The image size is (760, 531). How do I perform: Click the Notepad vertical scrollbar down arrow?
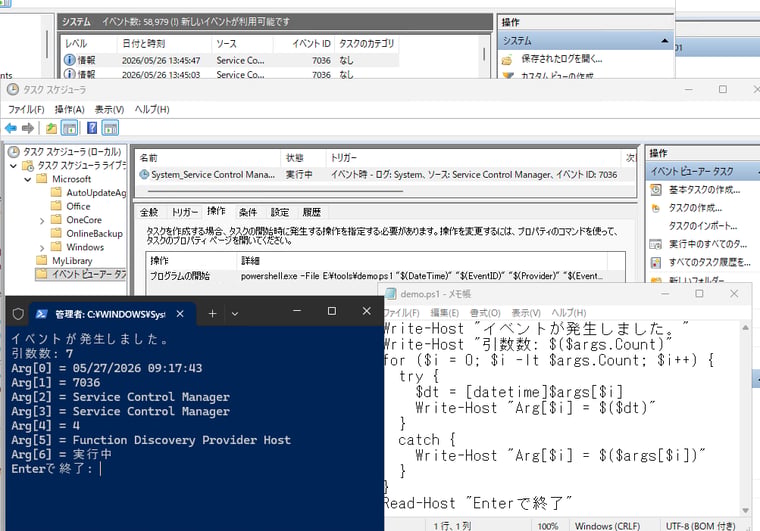click(x=745, y=510)
